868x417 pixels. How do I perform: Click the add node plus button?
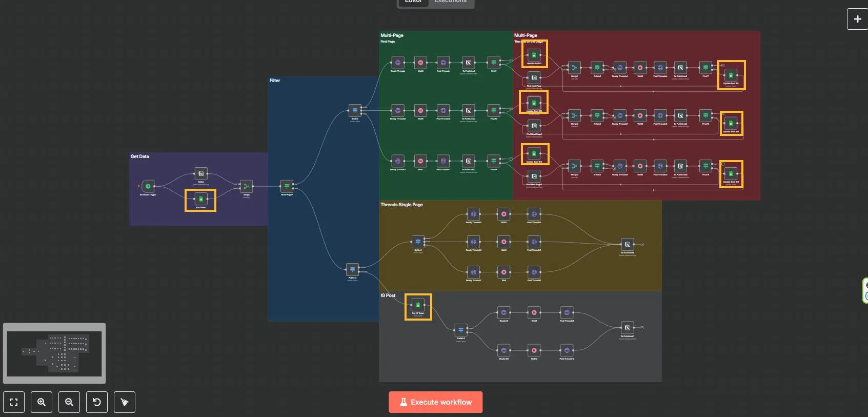point(857,19)
